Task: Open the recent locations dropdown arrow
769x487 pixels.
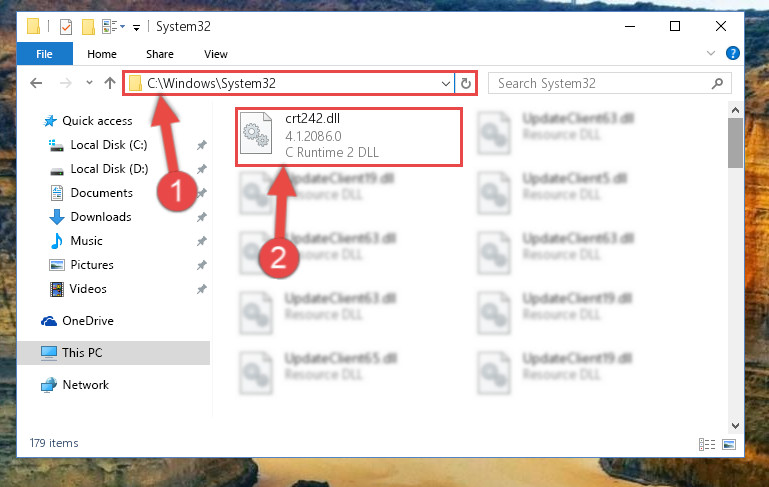Action: tap(89, 82)
